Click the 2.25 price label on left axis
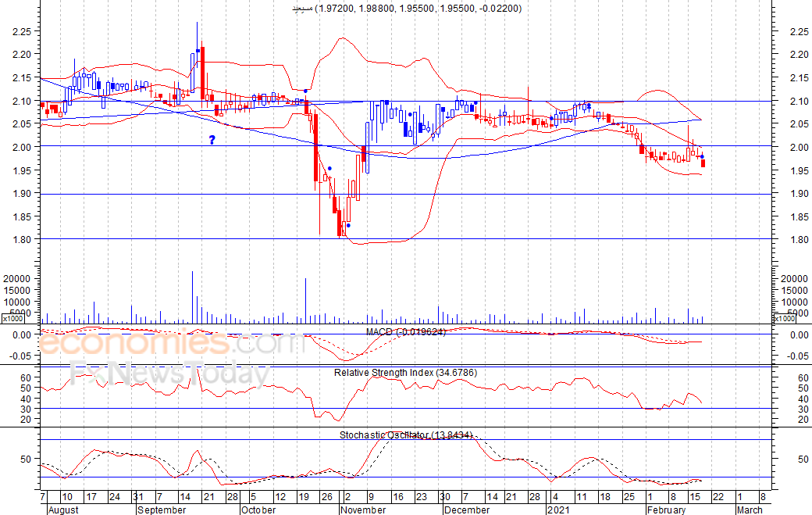 point(22,31)
